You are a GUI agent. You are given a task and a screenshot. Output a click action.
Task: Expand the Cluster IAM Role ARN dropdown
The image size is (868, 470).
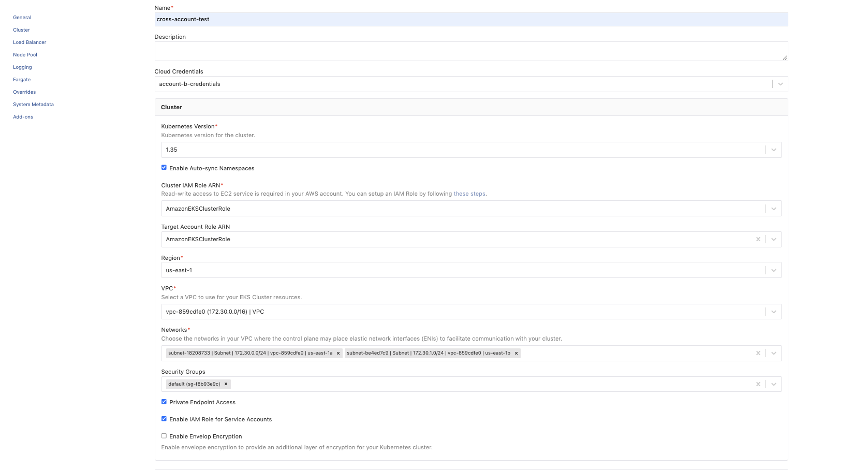click(773, 209)
